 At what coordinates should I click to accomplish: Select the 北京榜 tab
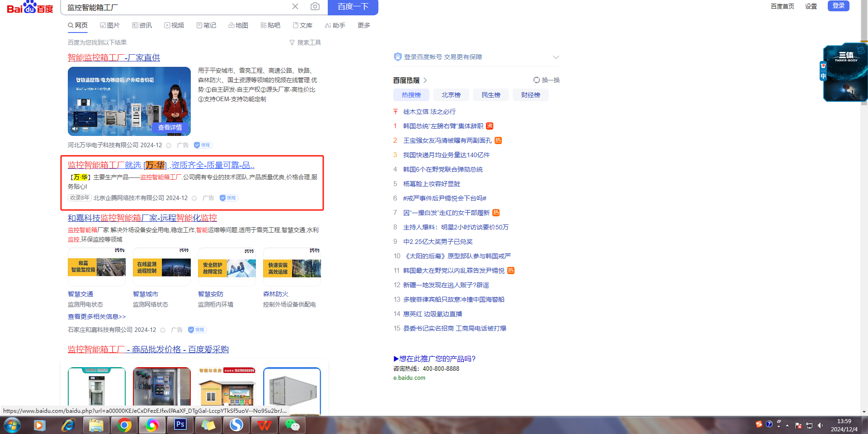pos(451,95)
